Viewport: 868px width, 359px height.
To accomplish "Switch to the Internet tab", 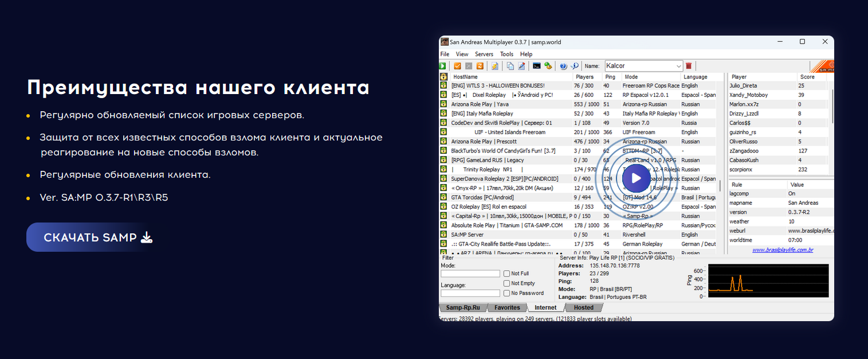I will (x=545, y=307).
